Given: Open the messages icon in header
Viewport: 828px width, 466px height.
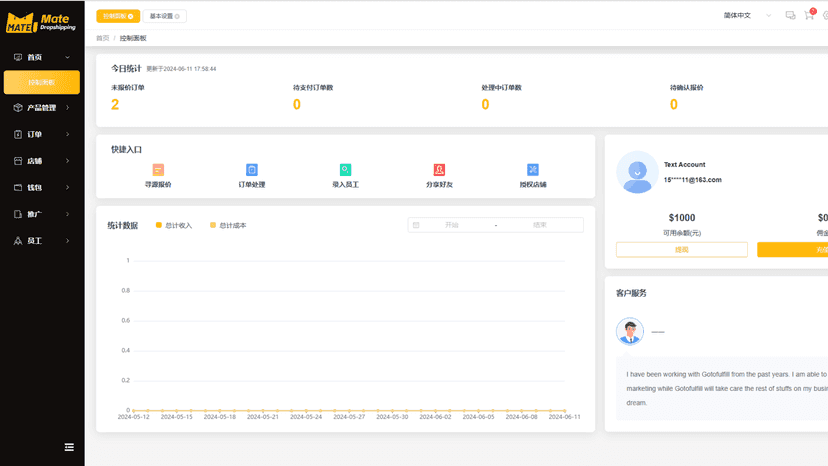Looking at the screenshot, I should [790, 15].
